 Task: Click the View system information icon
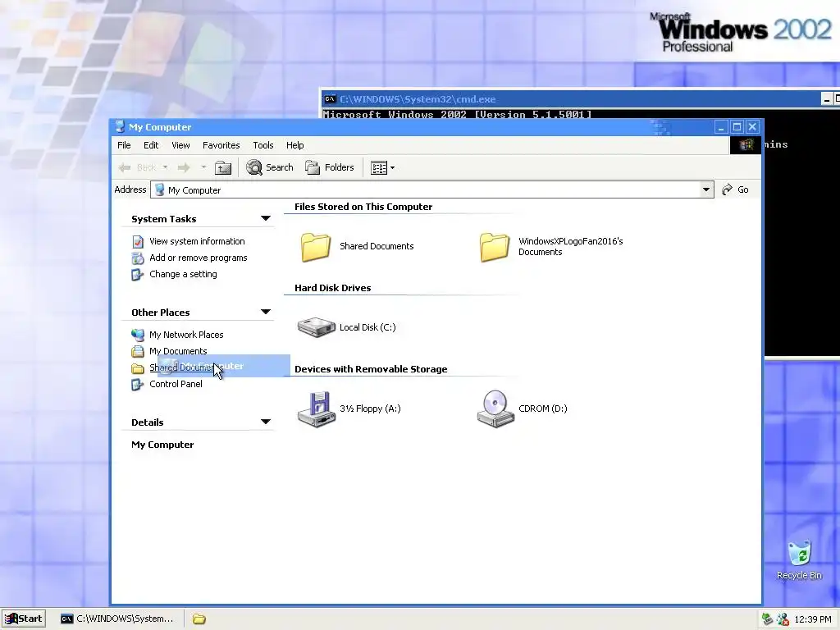138,242
